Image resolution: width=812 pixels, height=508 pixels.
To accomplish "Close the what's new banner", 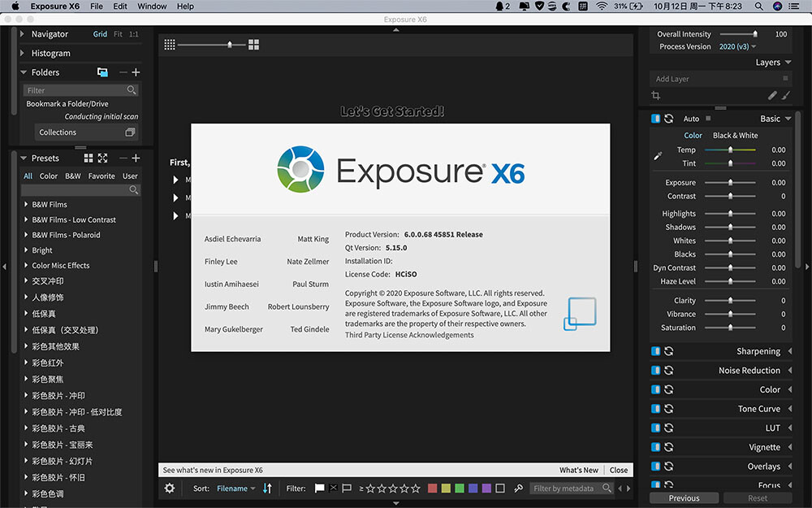I will pos(618,470).
